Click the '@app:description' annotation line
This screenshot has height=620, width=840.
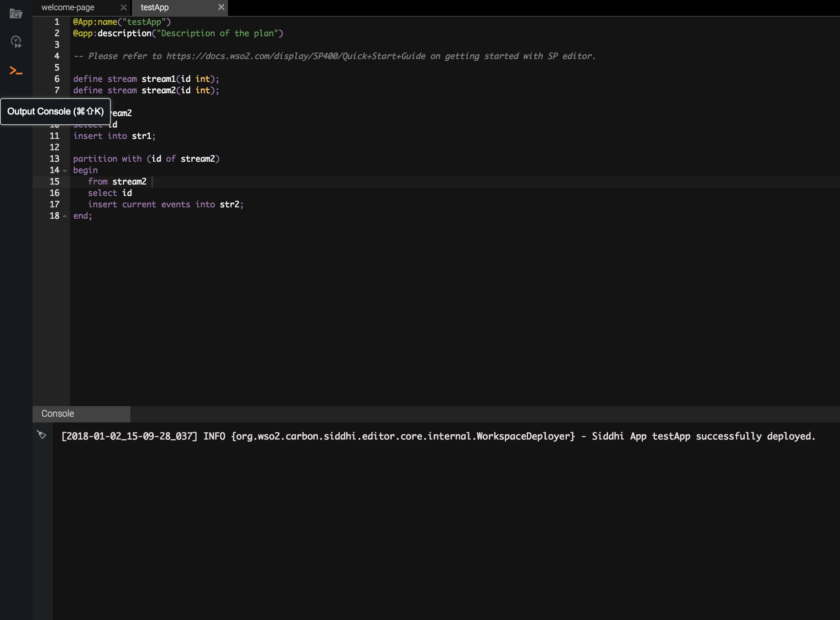click(178, 33)
